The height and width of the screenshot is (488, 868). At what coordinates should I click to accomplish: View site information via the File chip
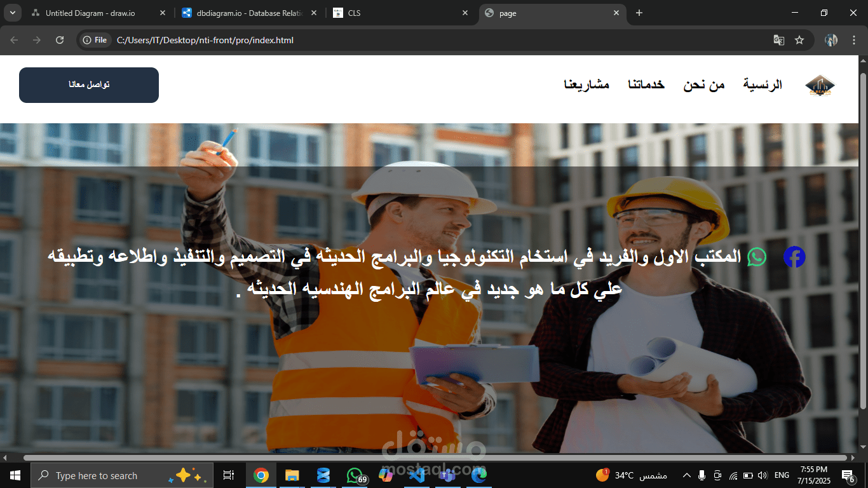pyautogui.click(x=95, y=40)
